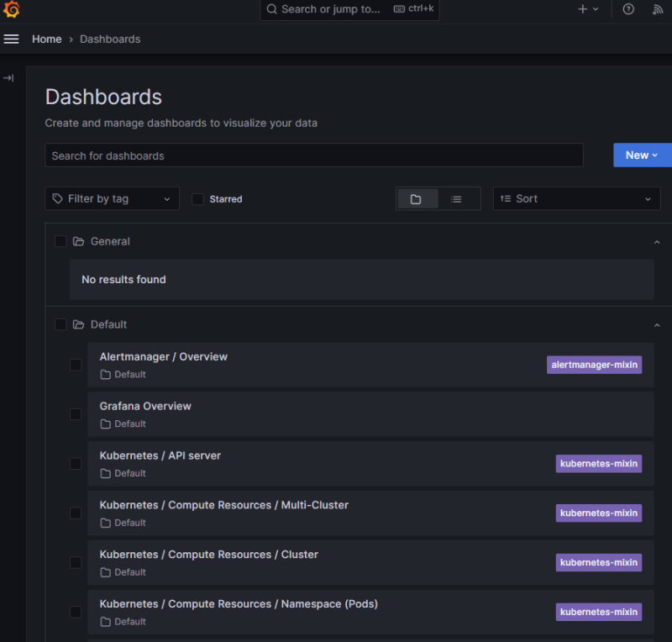Viewport: 672px width, 642px height.
Task: Dock the sidebar using arrow icon
Action: click(8, 78)
